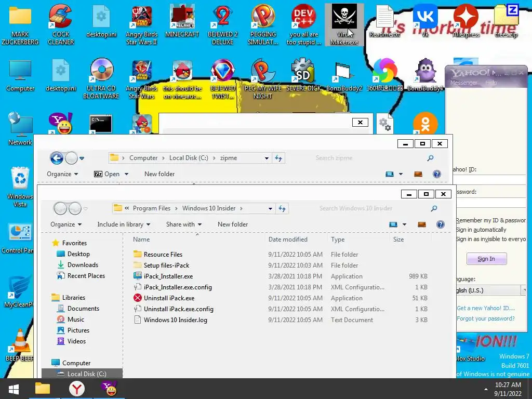Viewport: 532px width, 399px height.
Task: Open File Explorer from the taskbar
Action: [43, 389]
